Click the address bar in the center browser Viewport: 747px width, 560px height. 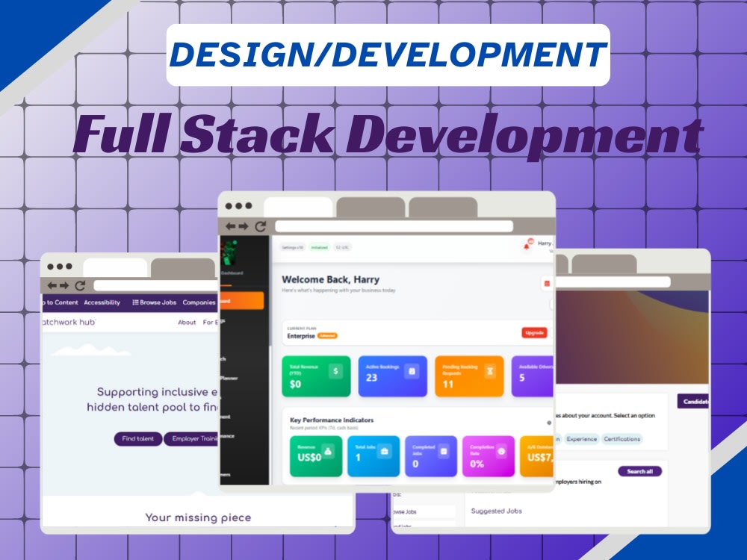tap(394, 226)
